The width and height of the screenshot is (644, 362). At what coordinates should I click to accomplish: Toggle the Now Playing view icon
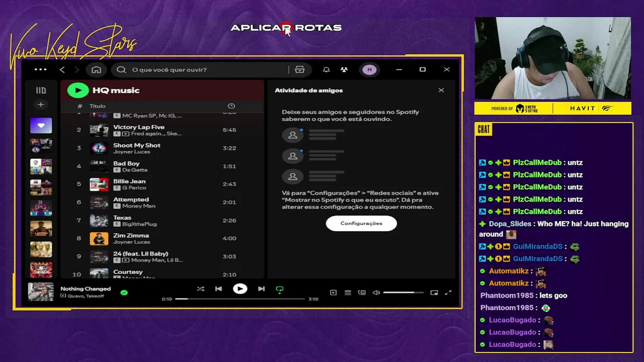tap(333, 293)
